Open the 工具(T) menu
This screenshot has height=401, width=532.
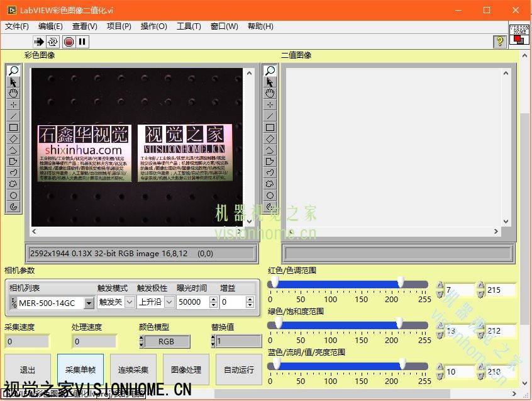coord(189,26)
